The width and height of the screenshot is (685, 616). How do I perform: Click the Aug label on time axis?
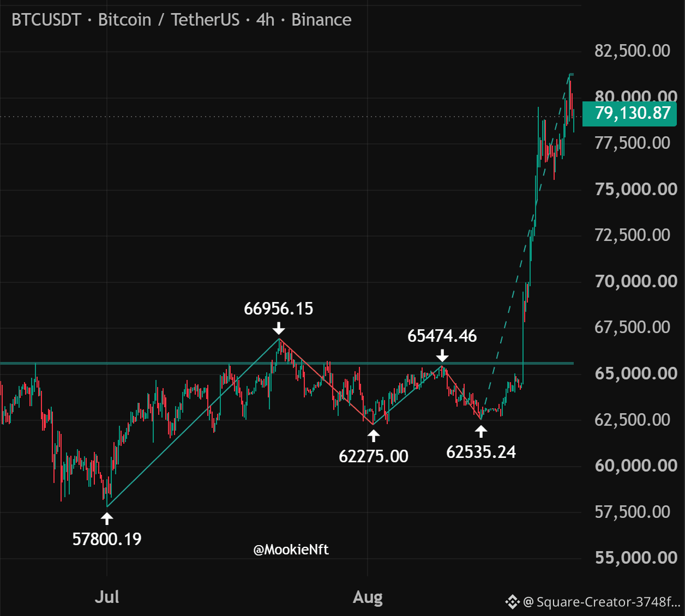pyautogui.click(x=368, y=597)
